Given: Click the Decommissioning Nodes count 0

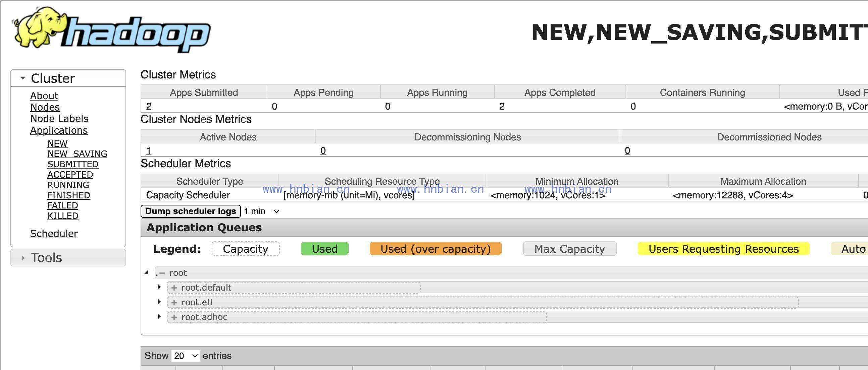Looking at the screenshot, I should point(323,150).
